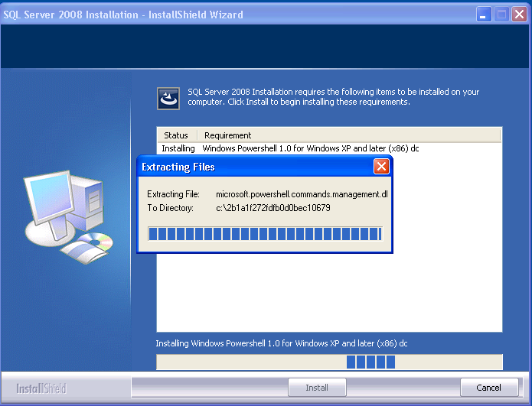Click the overall installation progress bar

click(x=329, y=362)
